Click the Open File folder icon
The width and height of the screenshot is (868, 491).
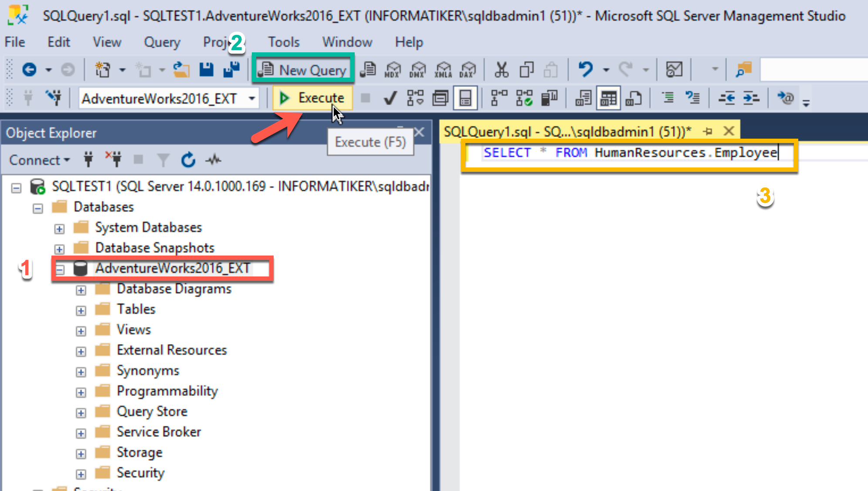(x=181, y=70)
